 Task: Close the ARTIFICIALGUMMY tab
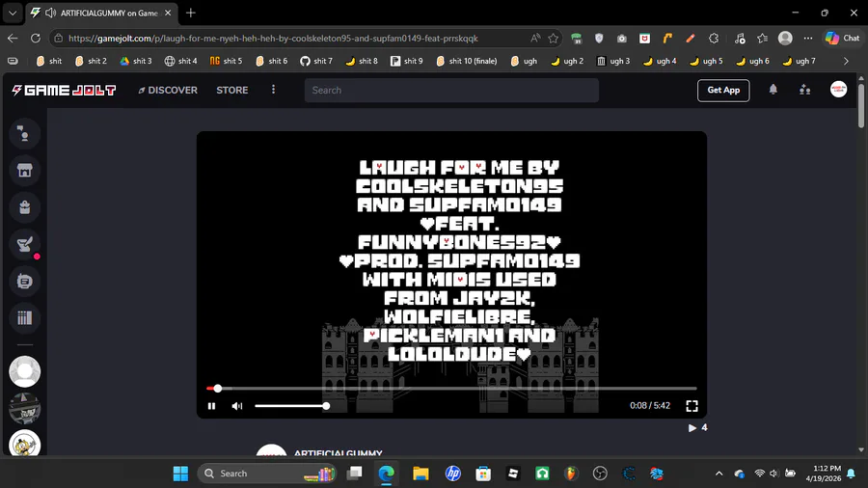coord(168,13)
